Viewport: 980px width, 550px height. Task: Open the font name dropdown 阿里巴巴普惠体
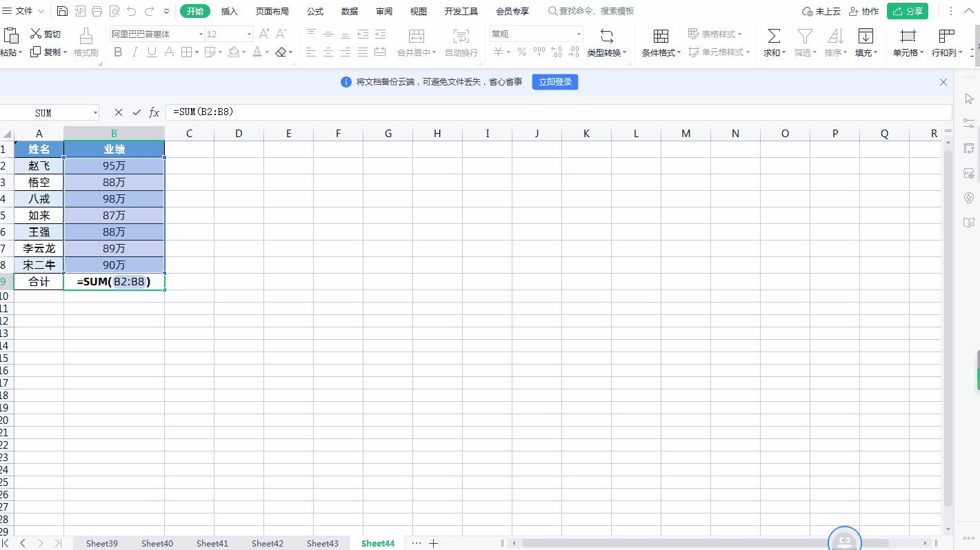(201, 34)
